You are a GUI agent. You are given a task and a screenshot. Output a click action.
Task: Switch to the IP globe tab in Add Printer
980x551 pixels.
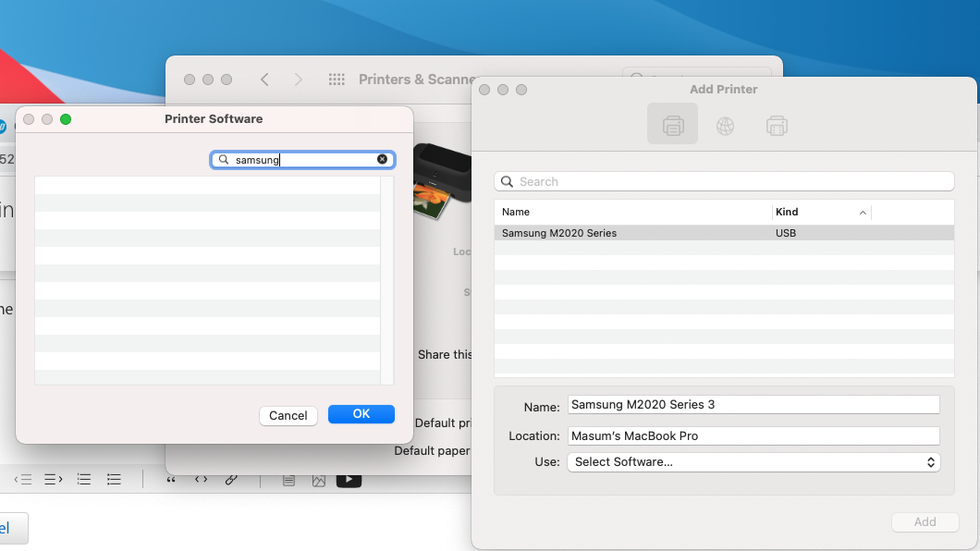click(x=725, y=126)
